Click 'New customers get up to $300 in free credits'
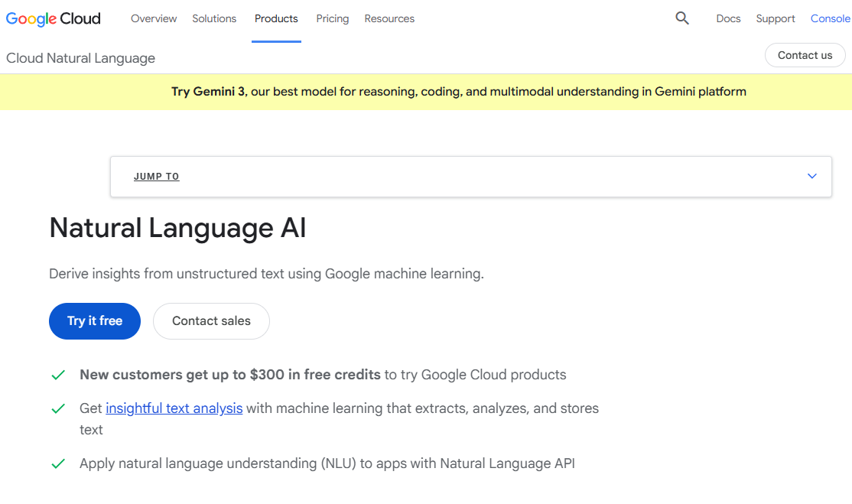The width and height of the screenshot is (852, 504). (x=230, y=375)
